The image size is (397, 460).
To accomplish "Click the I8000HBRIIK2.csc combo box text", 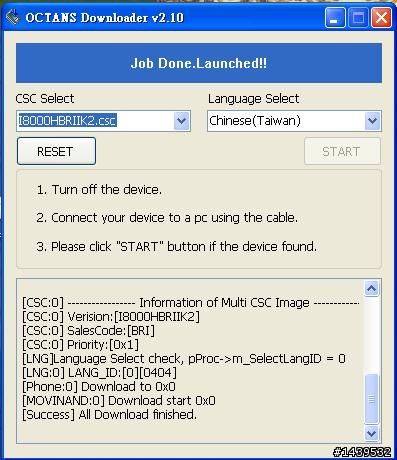I will point(67,121).
